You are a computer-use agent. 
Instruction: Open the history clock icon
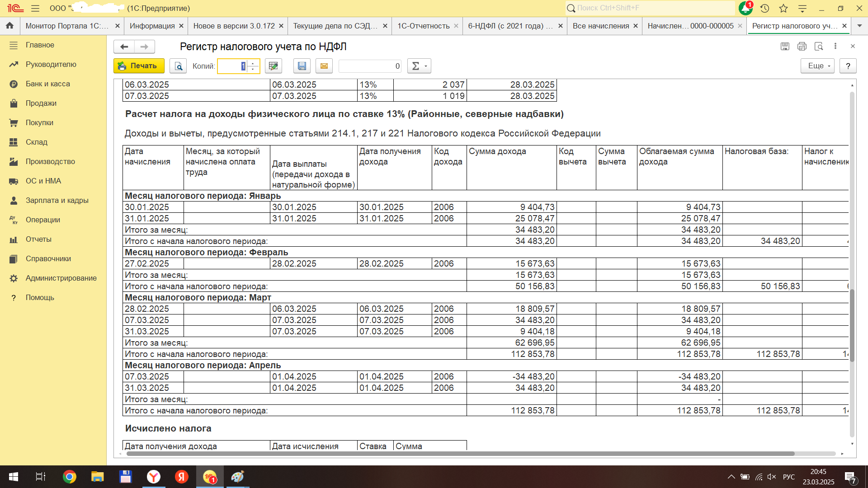[764, 8]
